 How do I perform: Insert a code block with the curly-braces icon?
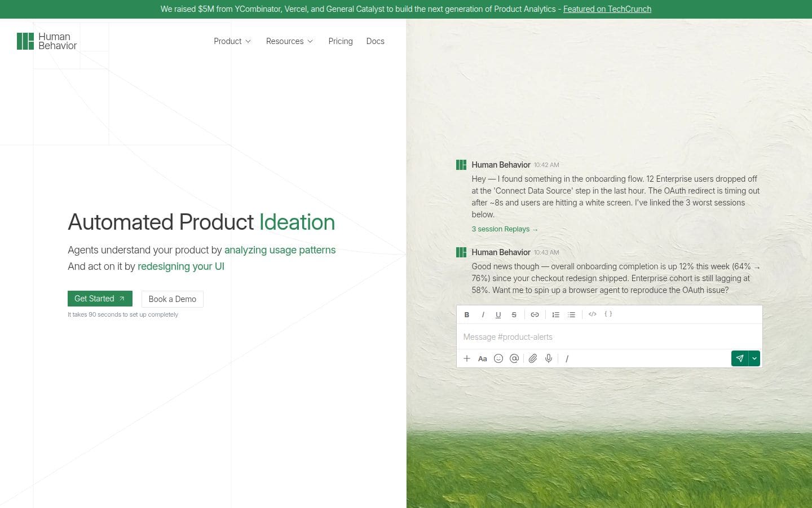click(x=608, y=314)
